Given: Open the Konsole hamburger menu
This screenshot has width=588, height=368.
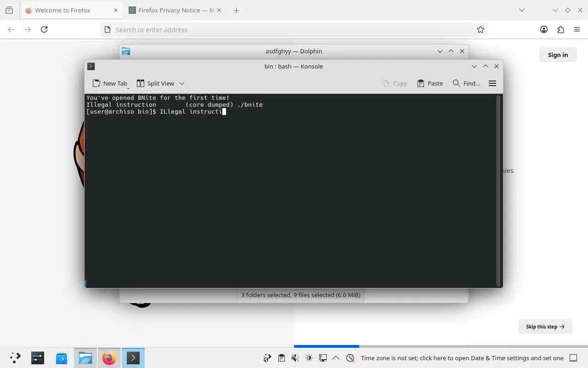Looking at the screenshot, I should [492, 83].
